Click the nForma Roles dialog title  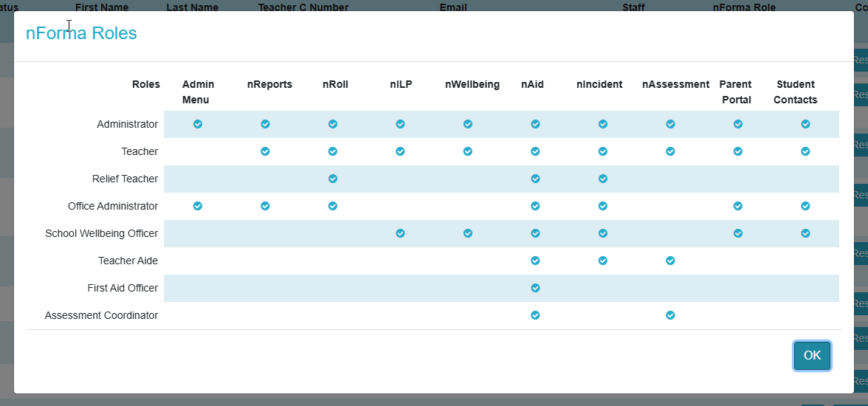pos(81,33)
